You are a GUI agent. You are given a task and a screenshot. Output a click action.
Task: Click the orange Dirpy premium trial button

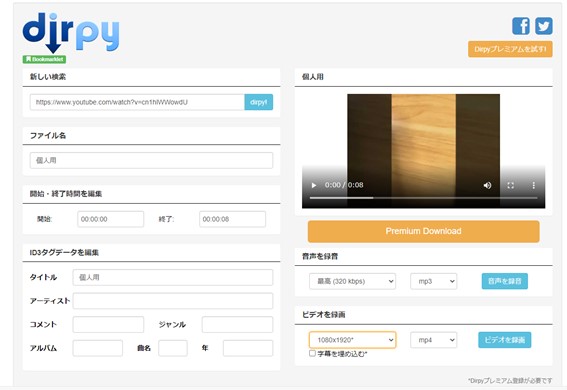click(x=510, y=49)
